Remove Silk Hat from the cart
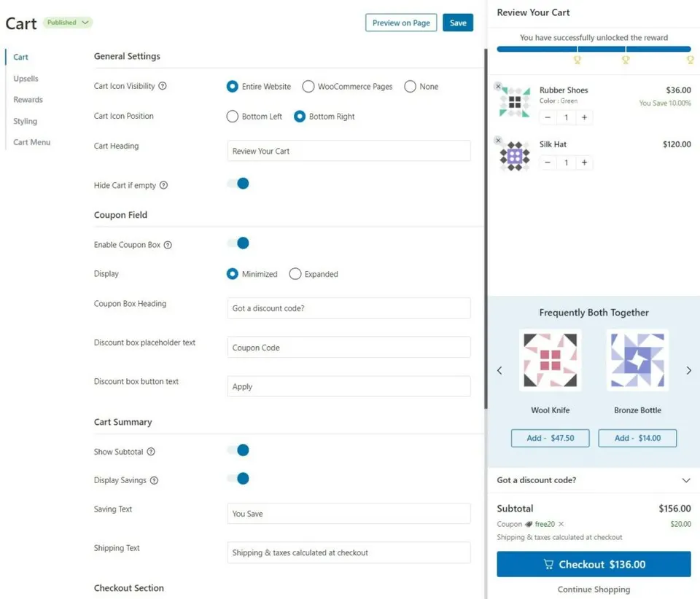This screenshot has width=700, height=599. coord(498,140)
